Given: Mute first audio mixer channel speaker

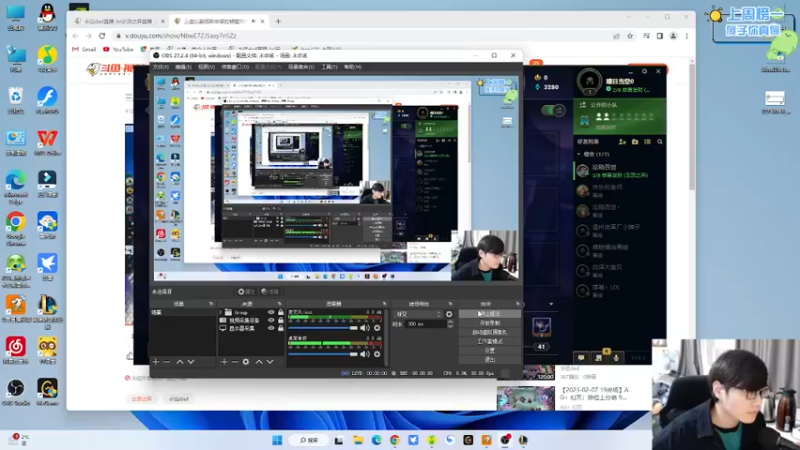Looking at the screenshot, I should click(x=365, y=328).
